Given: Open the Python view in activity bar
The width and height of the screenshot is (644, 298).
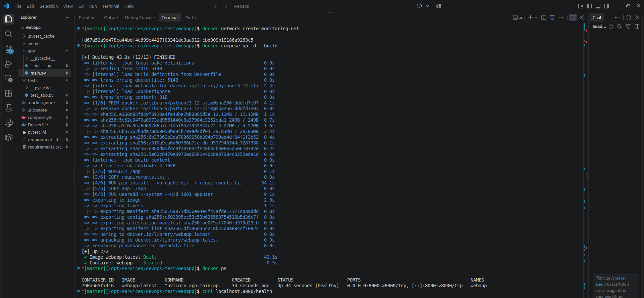Looking at the screenshot, I should [9, 123].
